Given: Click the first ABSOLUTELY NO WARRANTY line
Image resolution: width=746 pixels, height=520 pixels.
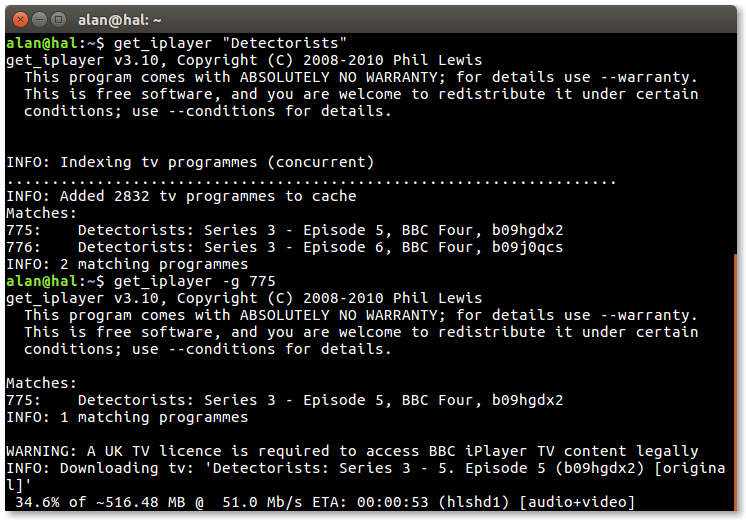Looking at the screenshot, I should point(360,77).
